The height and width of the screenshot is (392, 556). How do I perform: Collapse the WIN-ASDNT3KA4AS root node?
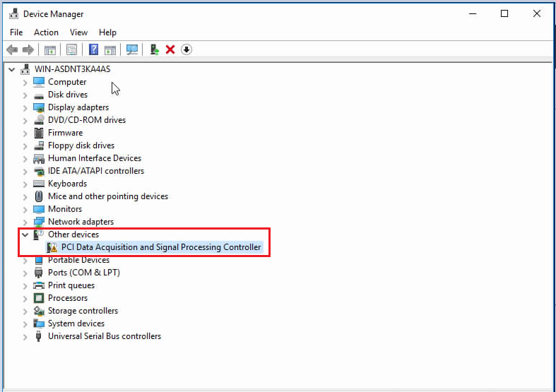[12, 69]
